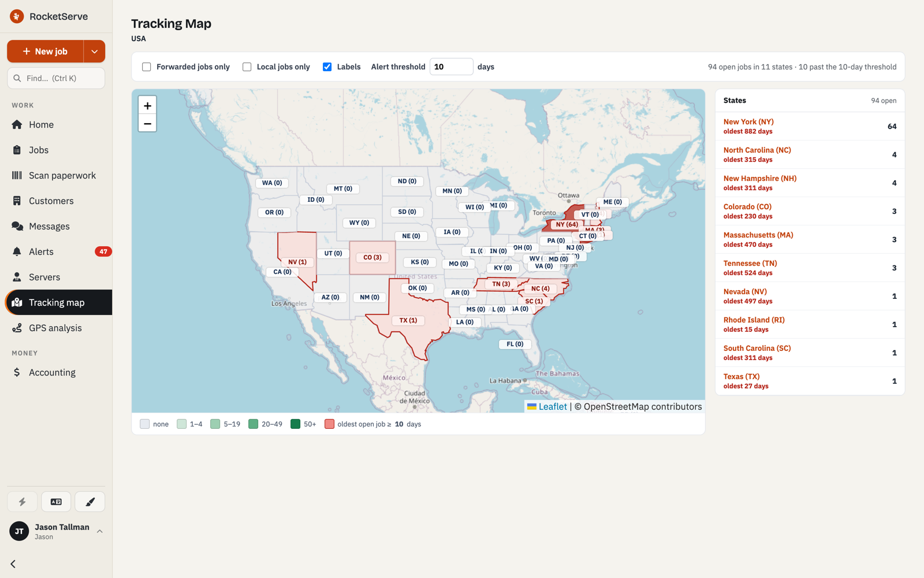924x578 pixels.
Task: Click the TX (1) map label
Action: pos(408,320)
